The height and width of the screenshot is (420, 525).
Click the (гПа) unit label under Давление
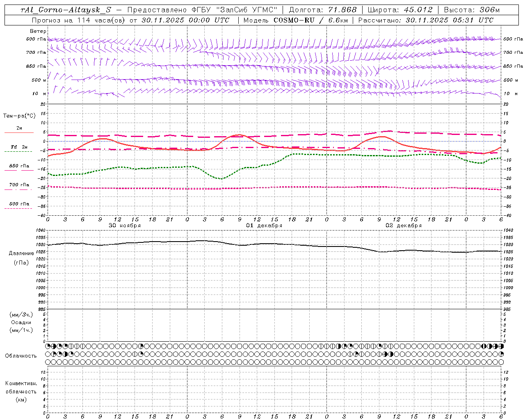tap(21, 262)
